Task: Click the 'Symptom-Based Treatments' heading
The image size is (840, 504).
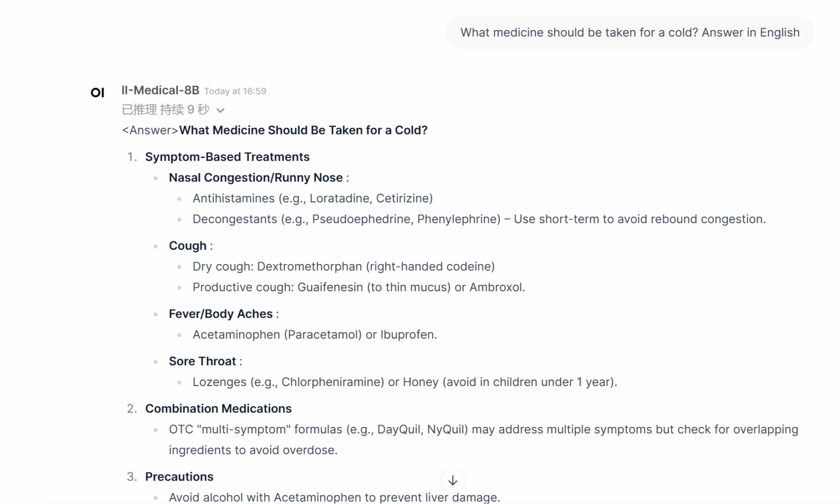Action: [x=227, y=157]
